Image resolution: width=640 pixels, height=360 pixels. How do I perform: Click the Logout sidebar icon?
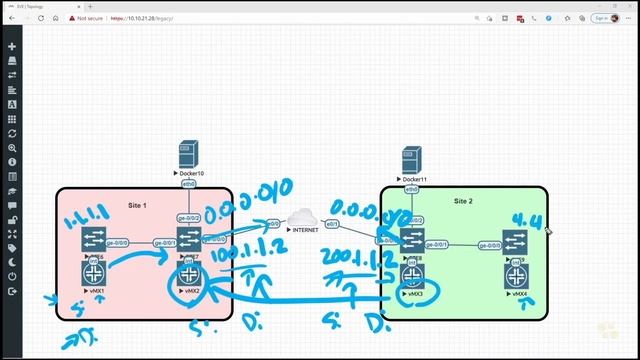click(x=12, y=291)
